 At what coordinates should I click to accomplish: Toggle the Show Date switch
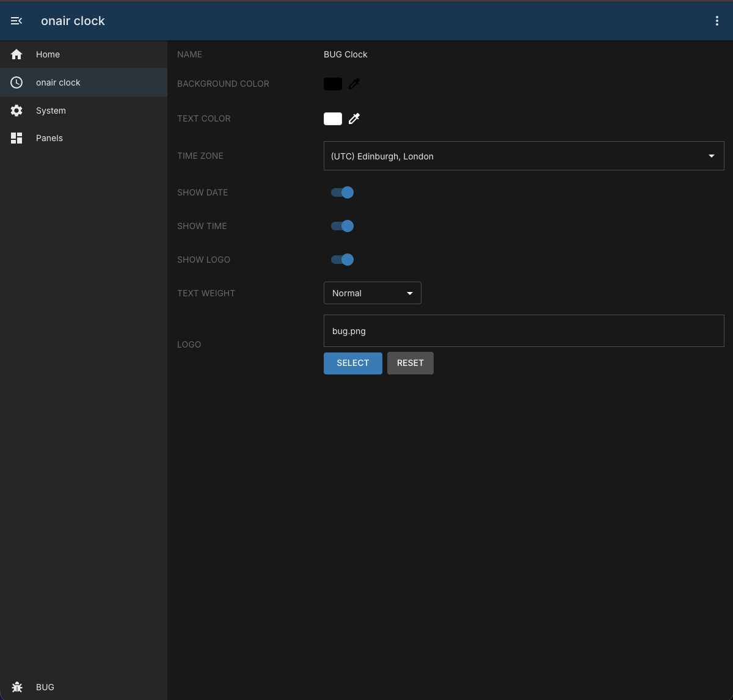tap(342, 192)
